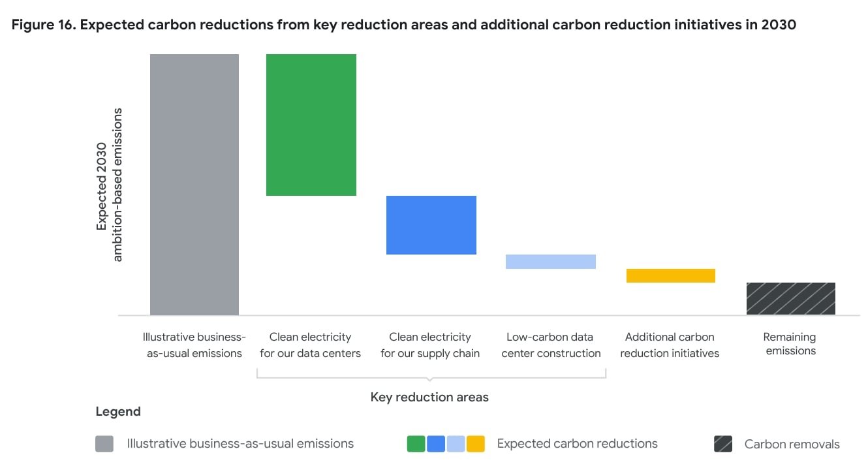Screen dimensions: 868x466
Task: Select the blue supply chain electricity bar
Action: coord(431,225)
